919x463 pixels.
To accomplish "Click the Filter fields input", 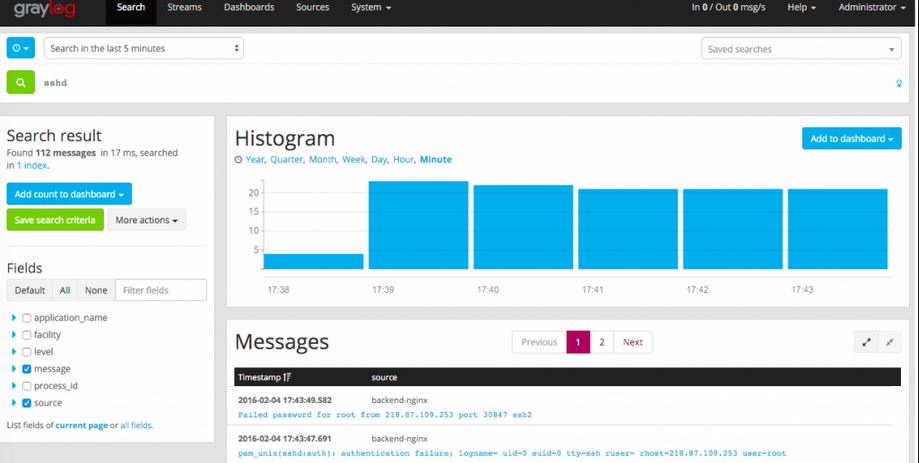I will click(161, 290).
